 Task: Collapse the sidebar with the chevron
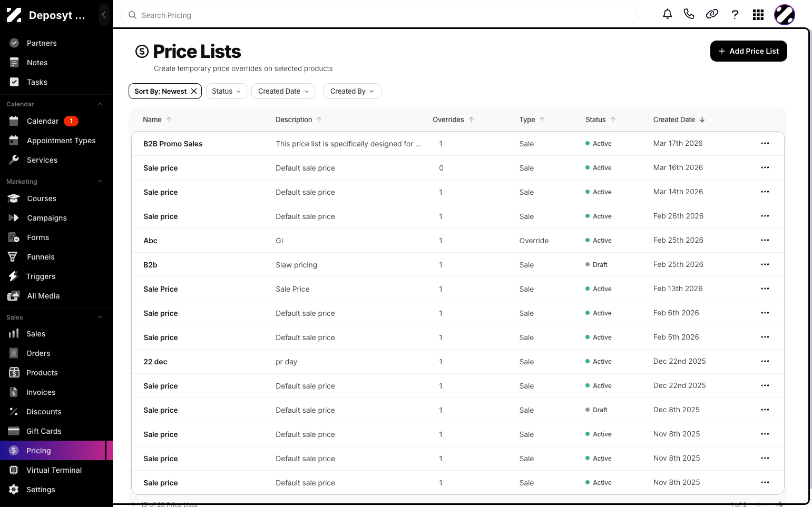pyautogui.click(x=104, y=15)
